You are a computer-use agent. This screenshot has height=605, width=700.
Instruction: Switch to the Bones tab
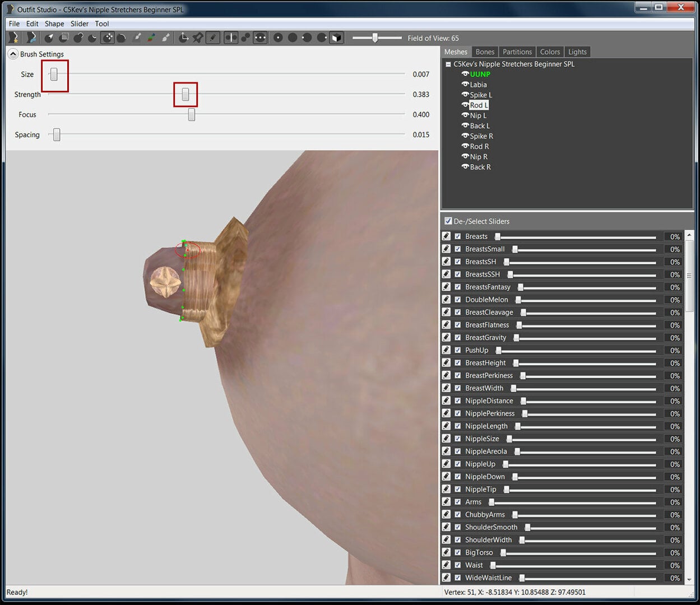coord(485,52)
